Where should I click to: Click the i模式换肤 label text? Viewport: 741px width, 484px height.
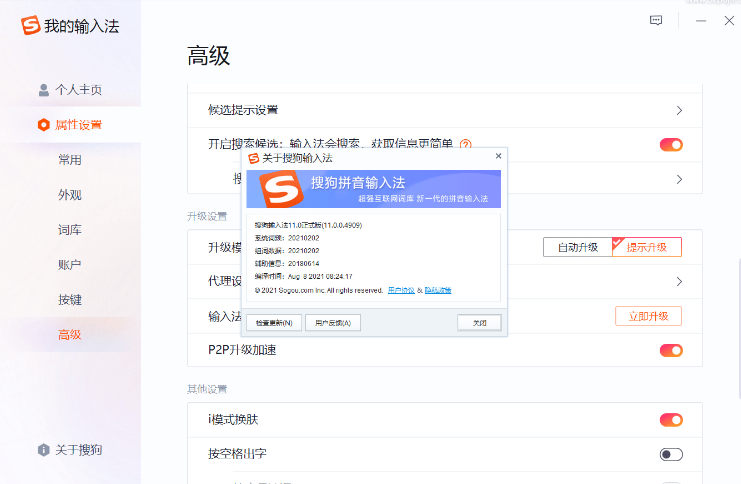tap(233, 420)
